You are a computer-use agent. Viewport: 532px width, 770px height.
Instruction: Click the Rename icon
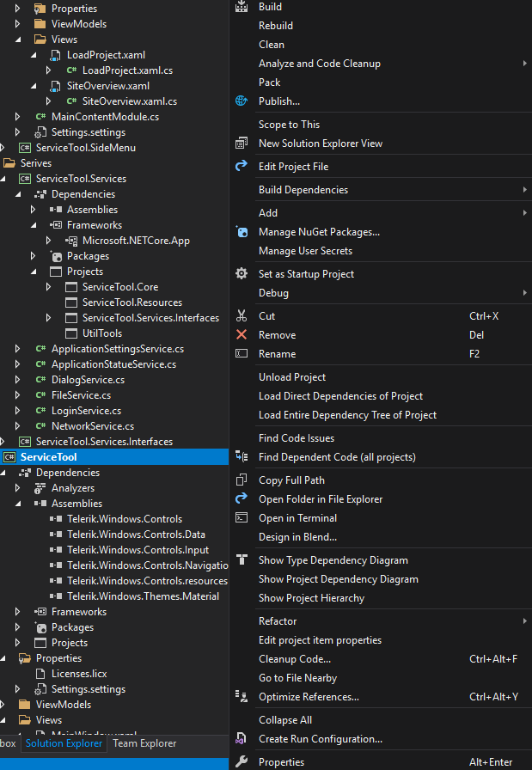(x=242, y=353)
